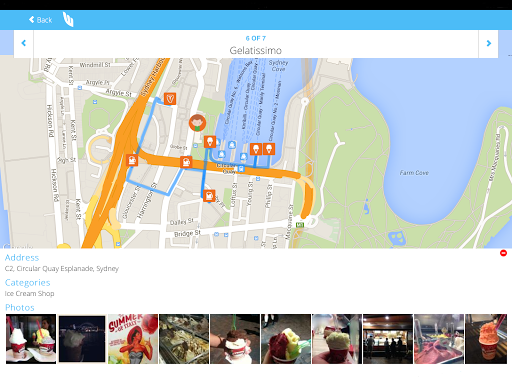This screenshot has width=512, height=384.
Task: Open the dark harbour night photo
Action: pyautogui.click(x=82, y=339)
